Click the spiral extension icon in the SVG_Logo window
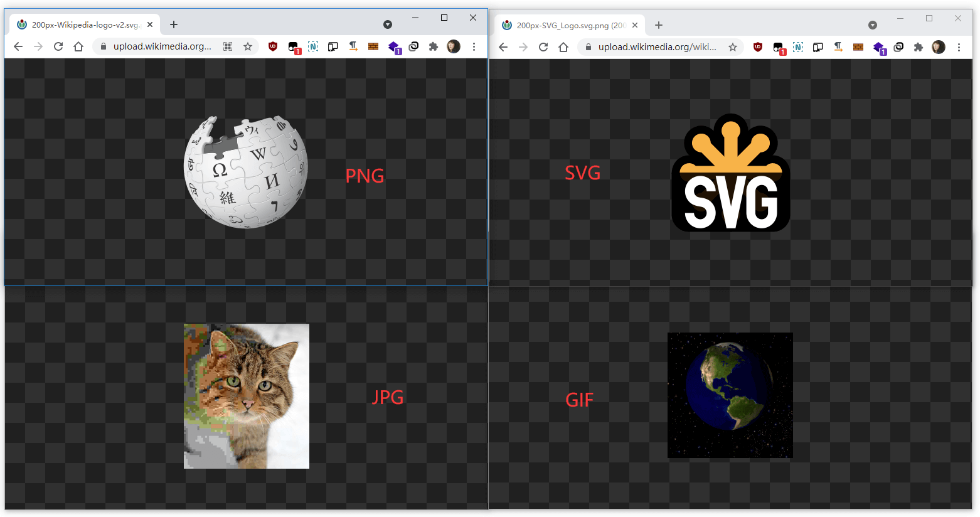This screenshot has width=980, height=517. pos(898,47)
